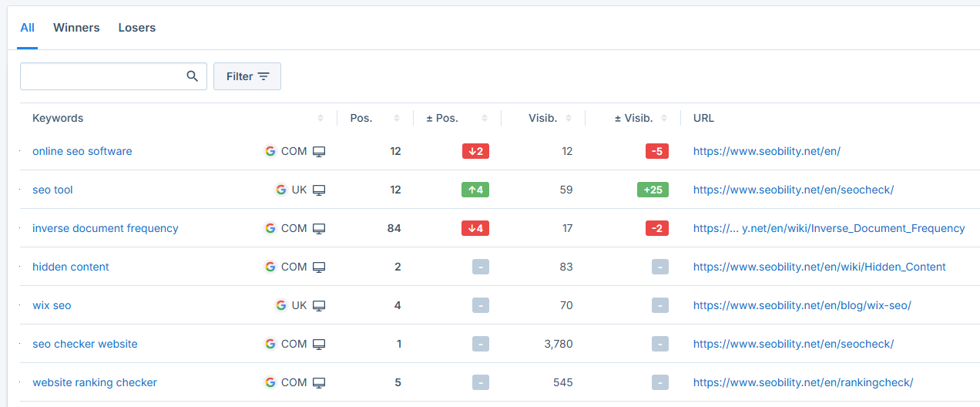
Task: Switch to the Winners tab
Action: [x=76, y=28]
